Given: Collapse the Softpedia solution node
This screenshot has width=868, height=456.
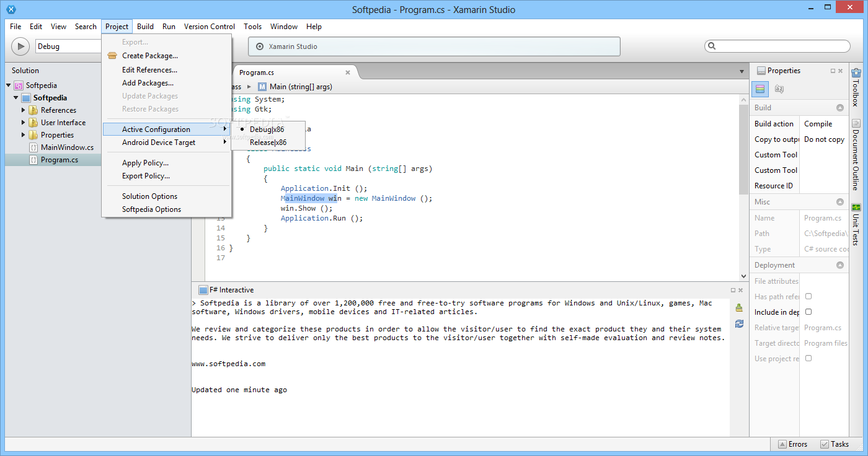Looking at the screenshot, I should pos(8,85).
